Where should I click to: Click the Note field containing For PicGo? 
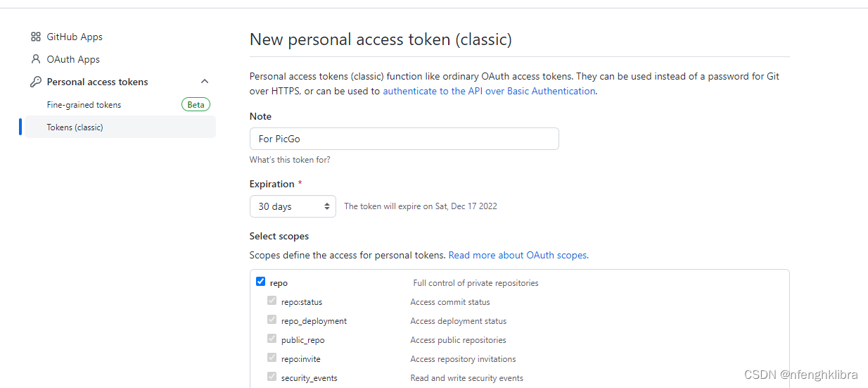404,139
